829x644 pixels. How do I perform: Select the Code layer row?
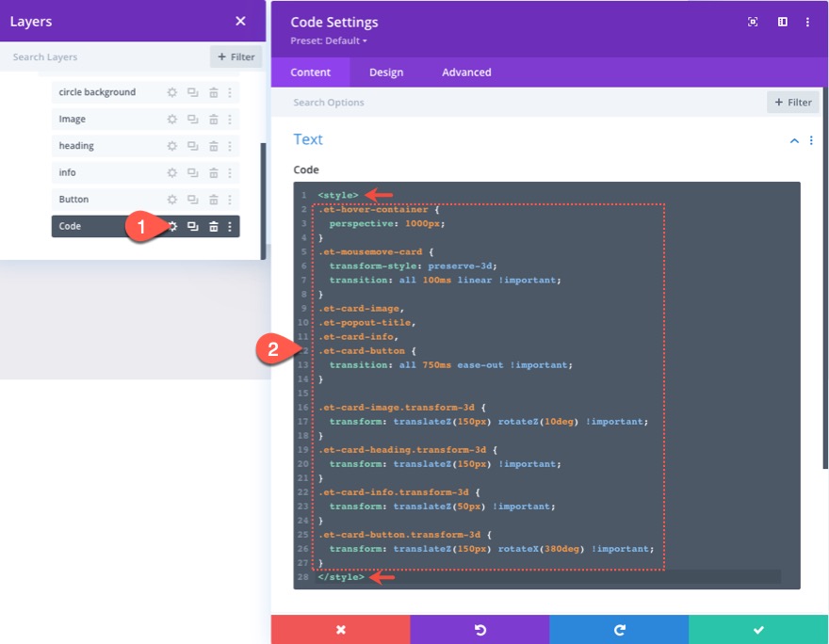click(145, 227)
